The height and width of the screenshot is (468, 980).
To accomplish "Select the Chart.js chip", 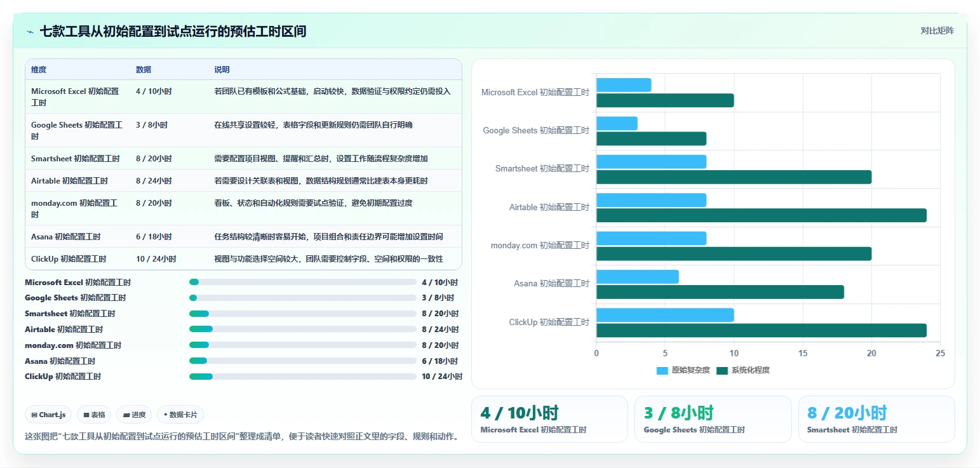I will pos(49,415).
